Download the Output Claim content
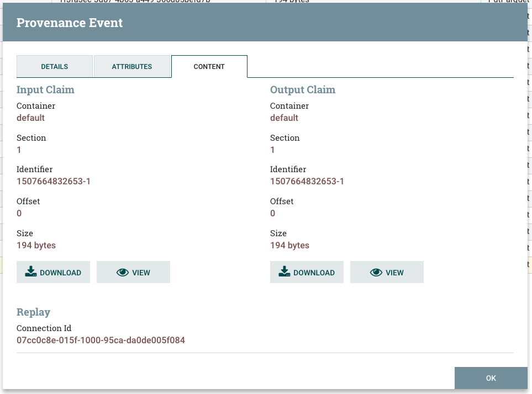 coord(307,271)
